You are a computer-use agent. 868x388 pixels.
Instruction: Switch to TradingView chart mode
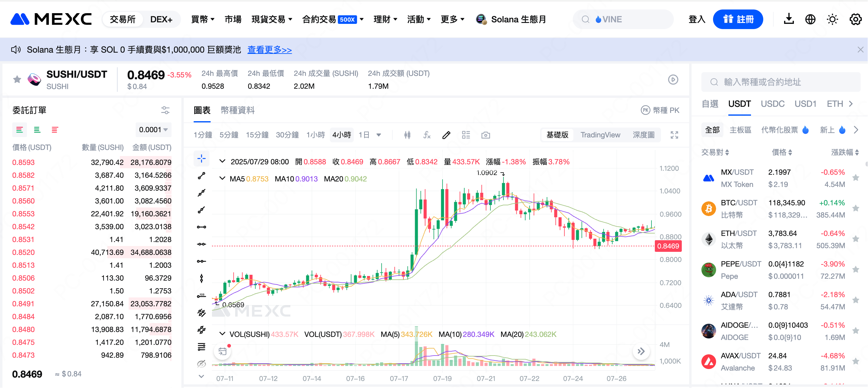point(600,135)
